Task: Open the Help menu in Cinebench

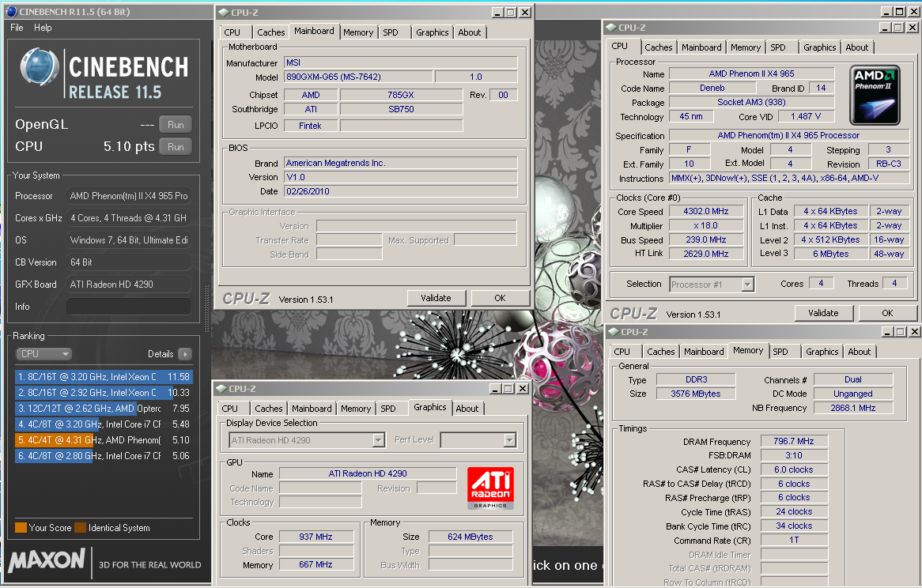Action: coord(43,28)
